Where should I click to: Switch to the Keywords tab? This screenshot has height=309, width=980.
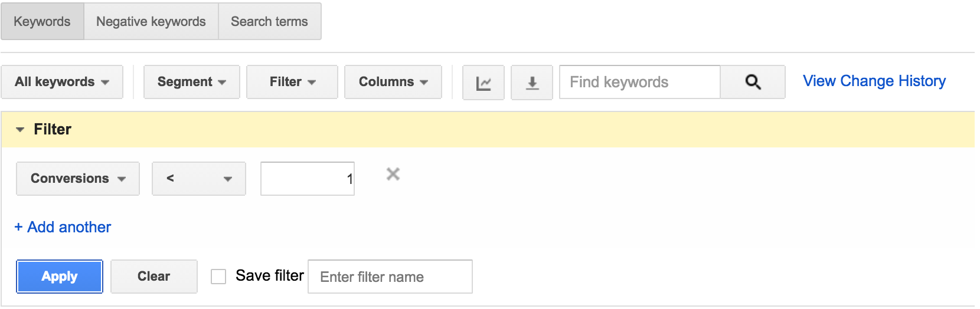coord(43,21)
